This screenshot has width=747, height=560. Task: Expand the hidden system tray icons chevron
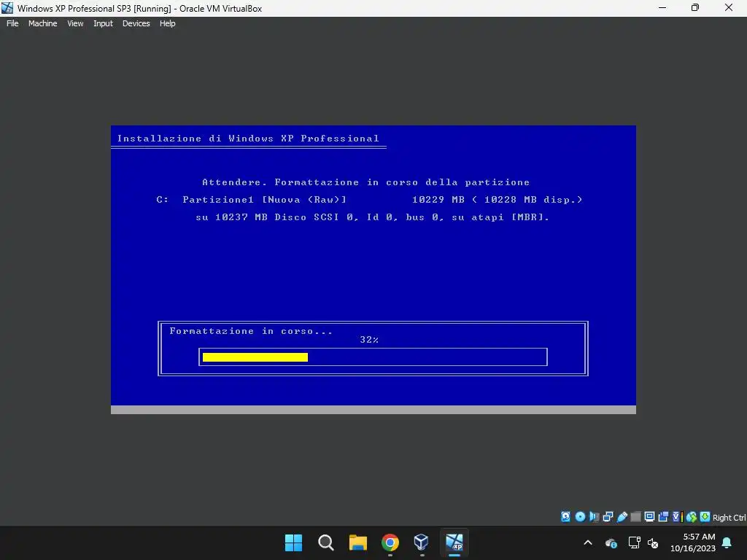pyautogui.click(x=588, y=542)
